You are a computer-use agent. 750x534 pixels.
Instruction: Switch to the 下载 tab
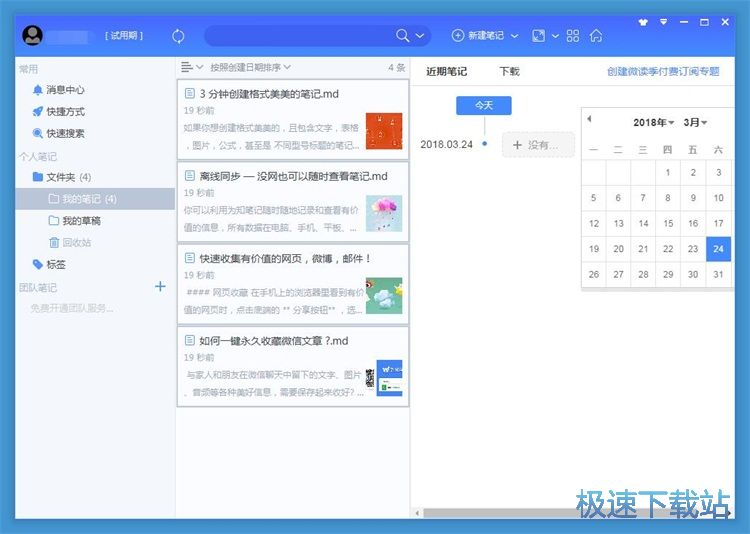510,71
